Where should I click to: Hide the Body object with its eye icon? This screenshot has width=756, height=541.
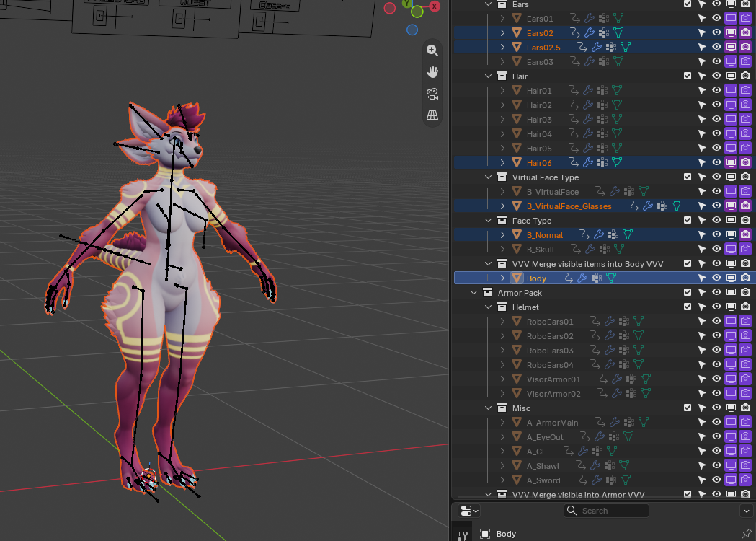716,278
